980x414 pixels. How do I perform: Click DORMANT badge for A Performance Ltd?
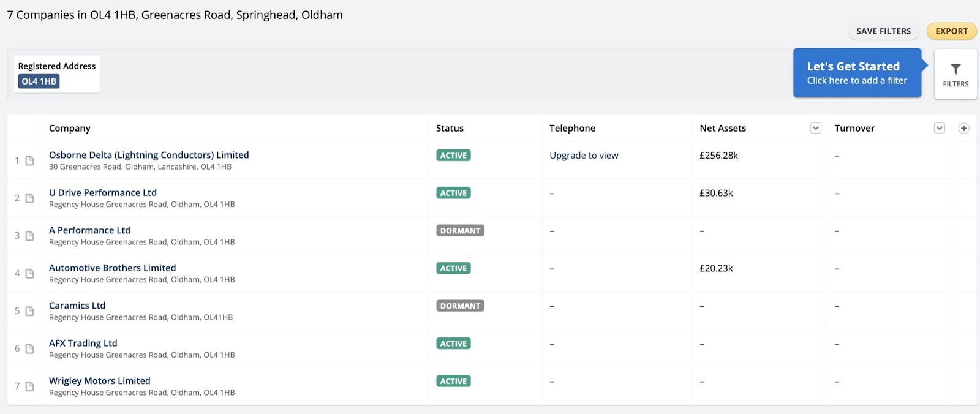[460, 231]
